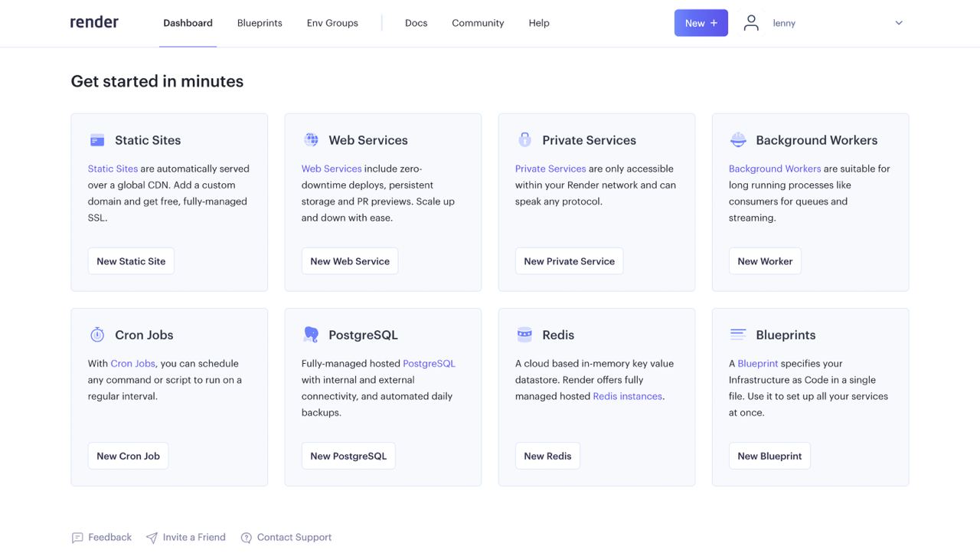Open the Env Groups nav tab
The height and width of the screenshot is (560, 980).
click(x=332, y=23)
